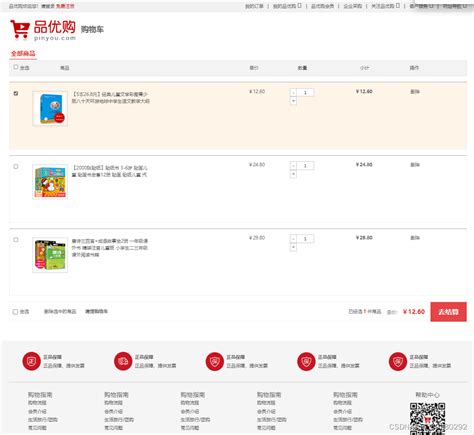Open the 2000 stickers book thumbnail
This screenshot has width=474, height=435.
[x=50, y=182]
